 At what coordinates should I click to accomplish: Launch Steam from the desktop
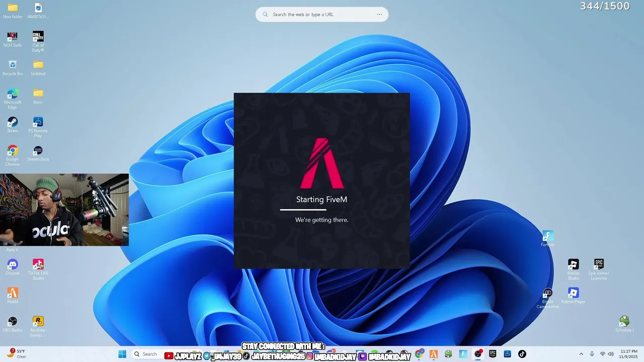(13, 125)
